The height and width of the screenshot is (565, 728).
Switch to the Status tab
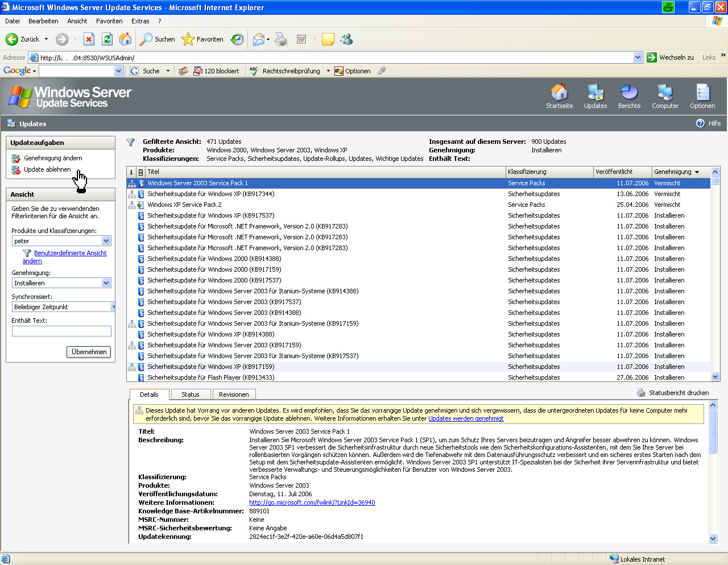pos(191,394)
